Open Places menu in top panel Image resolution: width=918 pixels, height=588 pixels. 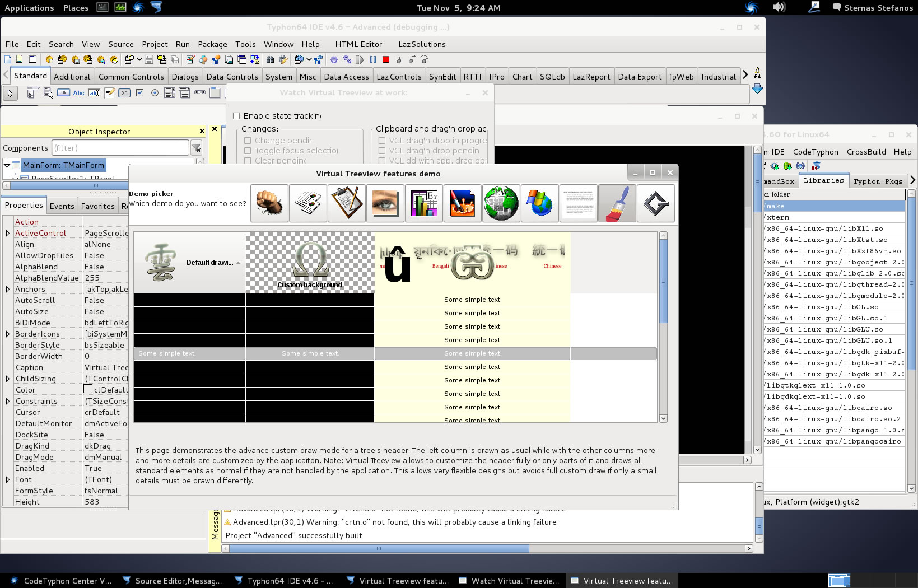[76, 8]
